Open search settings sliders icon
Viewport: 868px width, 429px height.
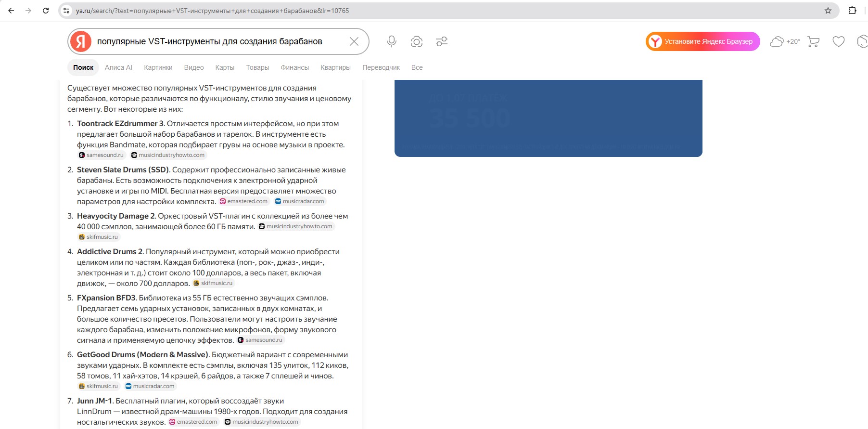[x=442, y=41]
